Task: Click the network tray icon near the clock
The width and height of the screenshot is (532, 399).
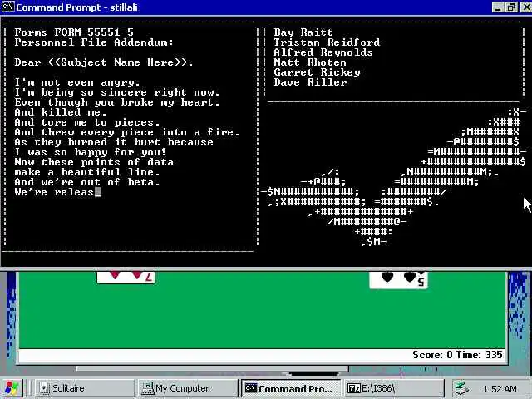Action: pos(462,388)
